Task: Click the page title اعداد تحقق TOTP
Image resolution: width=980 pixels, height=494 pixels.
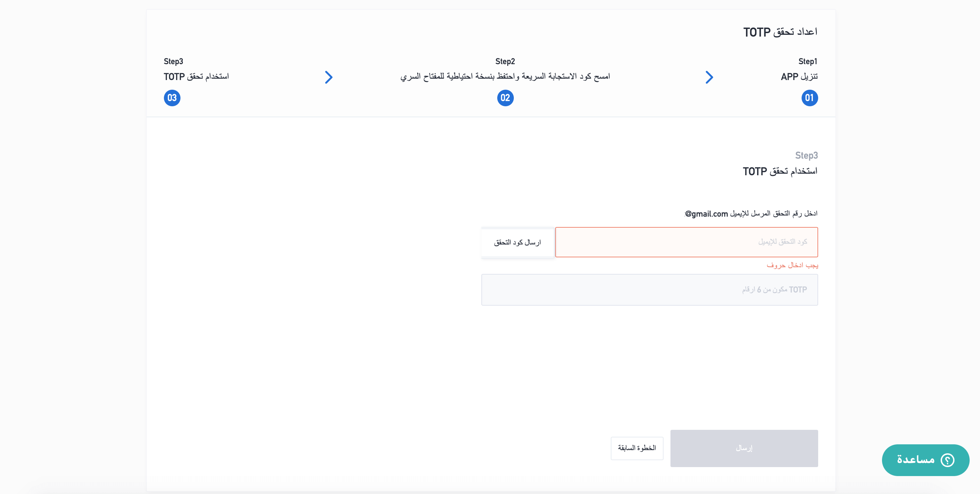Action: tap(780, 32)
